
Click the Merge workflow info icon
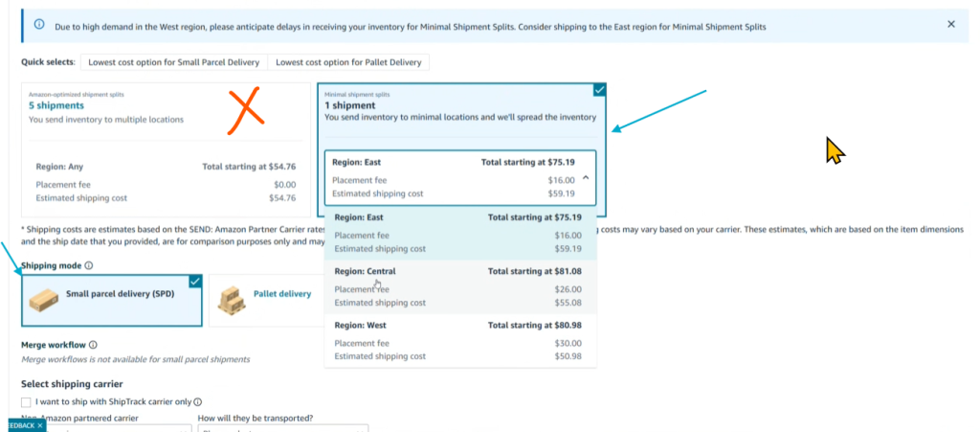point(93,345)
